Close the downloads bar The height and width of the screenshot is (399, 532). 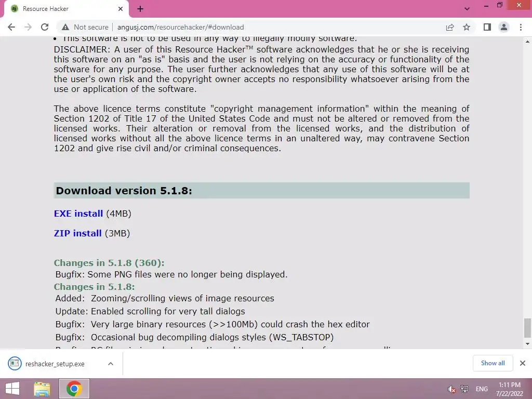tap(523, 363)
